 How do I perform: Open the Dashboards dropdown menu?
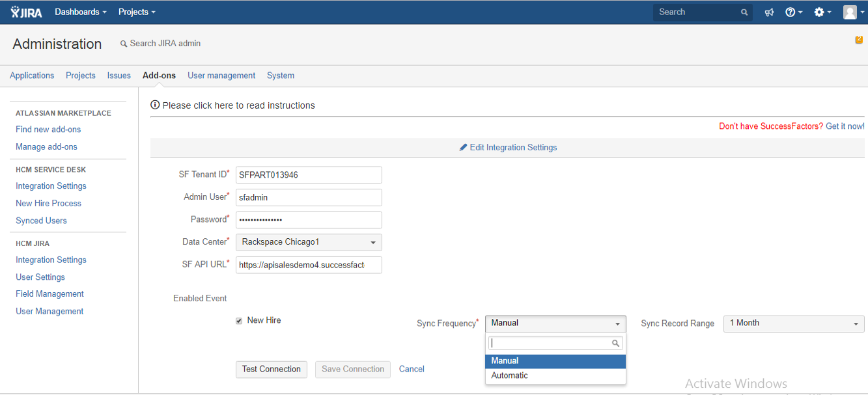(x=81, y=12)
